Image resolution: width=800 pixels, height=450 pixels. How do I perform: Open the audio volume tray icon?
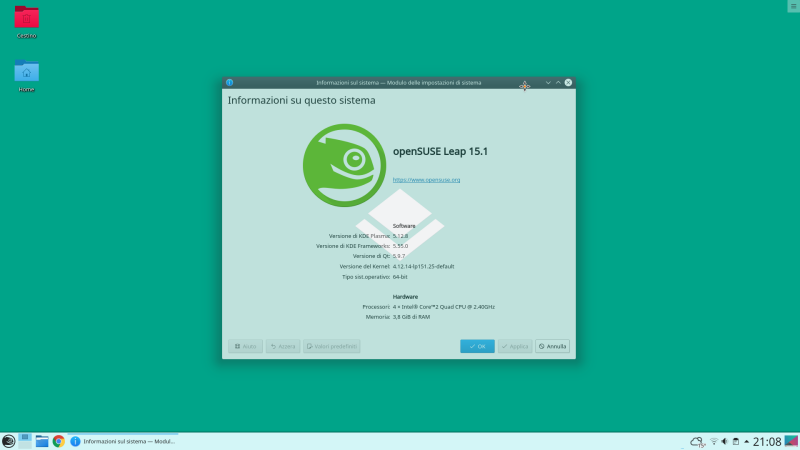pos(724,441)
